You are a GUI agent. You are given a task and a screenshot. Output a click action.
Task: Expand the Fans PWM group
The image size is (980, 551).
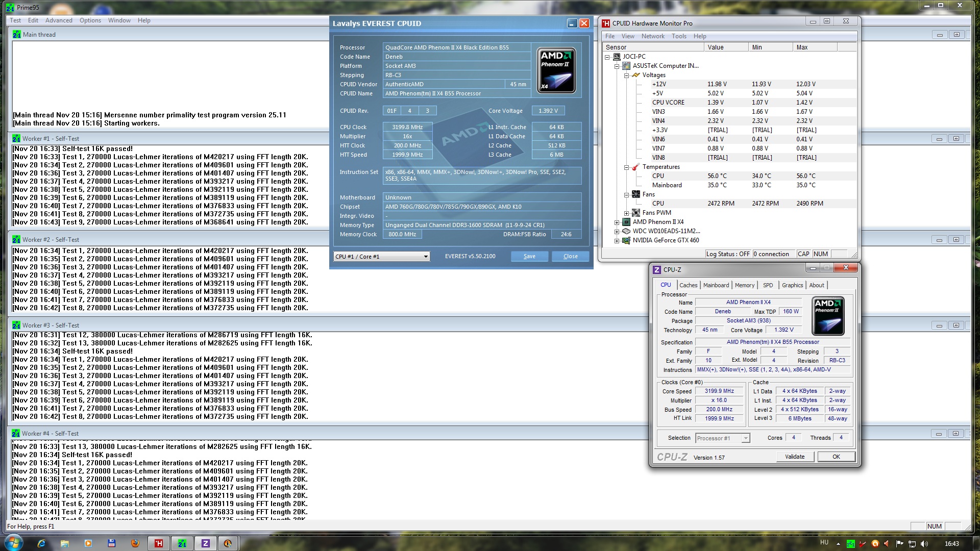click(x=626, y=213)
